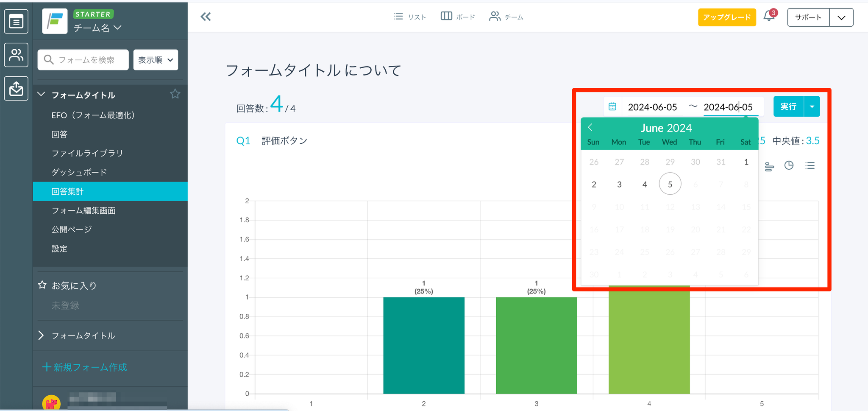Image resolution: width=868 pixels, height=411 pixels.
Task: Open dropdown arrow next to 実行 button
Action: click(x=812, y=106)
